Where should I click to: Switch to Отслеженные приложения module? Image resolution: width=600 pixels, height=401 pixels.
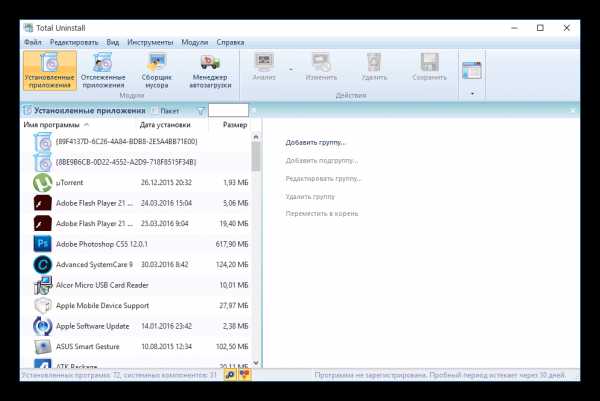pos(103,70)
